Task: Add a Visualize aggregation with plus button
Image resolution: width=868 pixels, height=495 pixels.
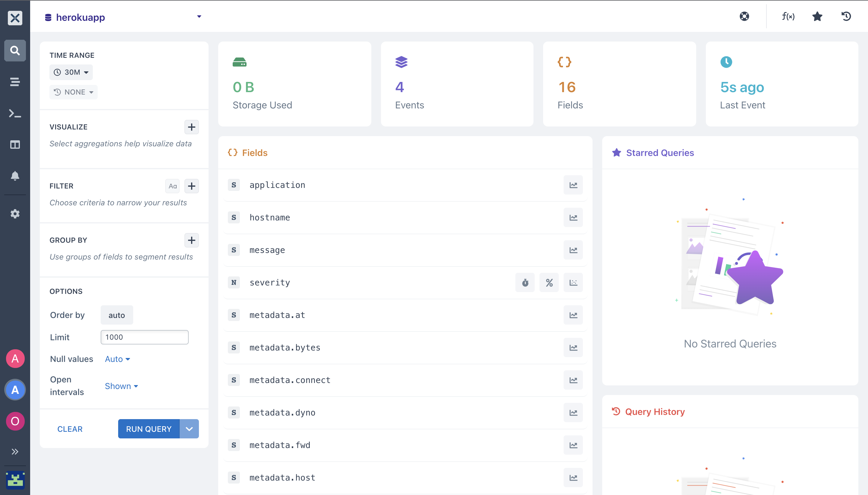Action: [192, 127]
